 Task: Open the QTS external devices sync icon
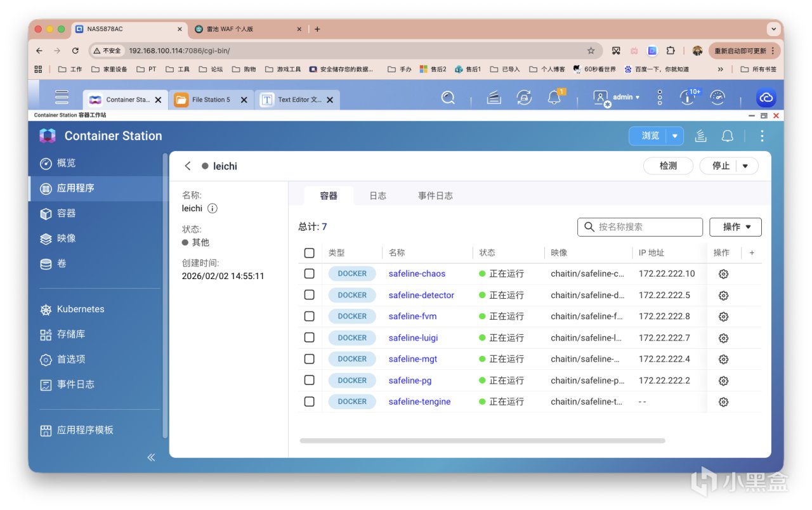(524, 97)
